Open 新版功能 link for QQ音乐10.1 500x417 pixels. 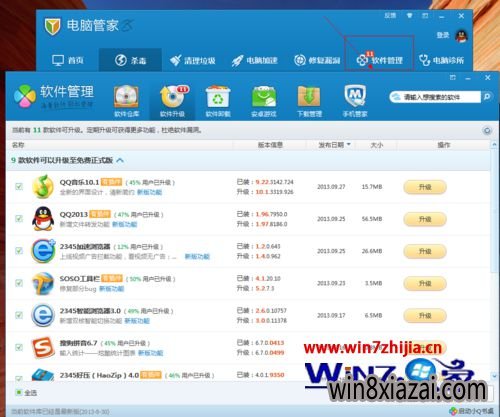coord(149,192)
